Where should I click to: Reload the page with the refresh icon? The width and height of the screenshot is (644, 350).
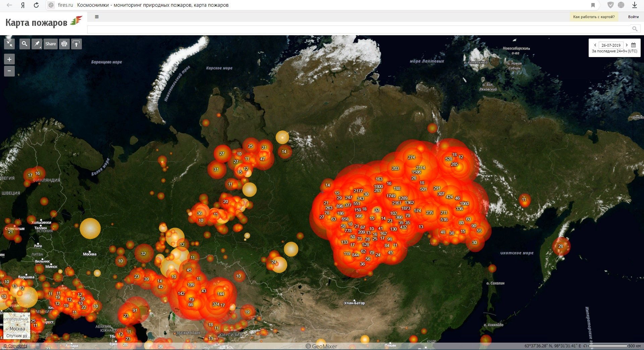tap(36, 5)
